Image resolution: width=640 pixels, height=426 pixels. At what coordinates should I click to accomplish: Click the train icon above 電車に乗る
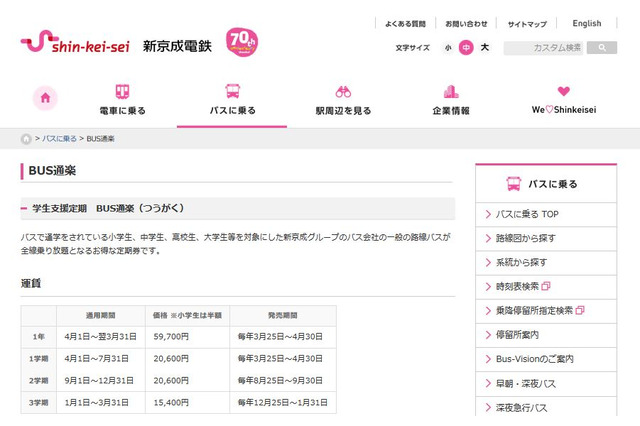(122, 91)
